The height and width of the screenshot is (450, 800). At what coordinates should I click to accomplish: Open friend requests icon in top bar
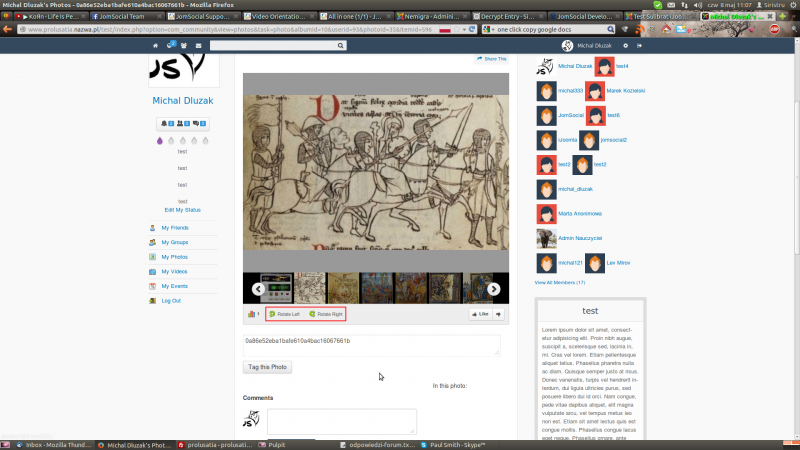[x=184, y=45]
